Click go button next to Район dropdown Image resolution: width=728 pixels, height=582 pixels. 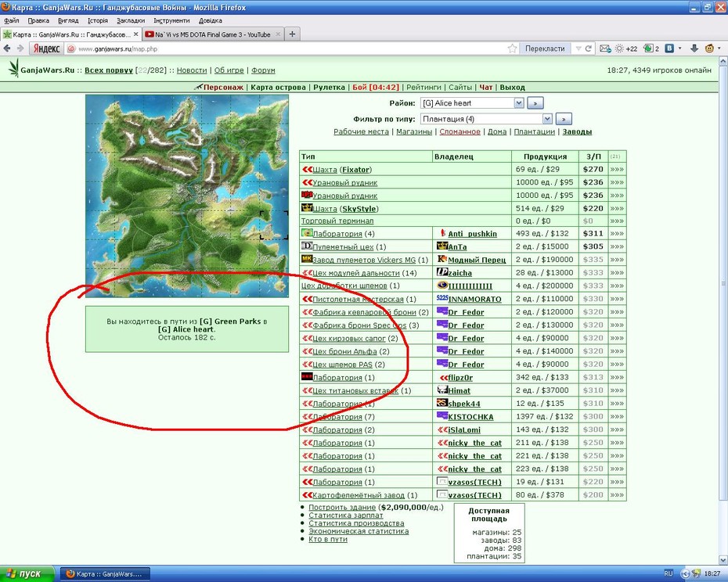click(535, 103)
